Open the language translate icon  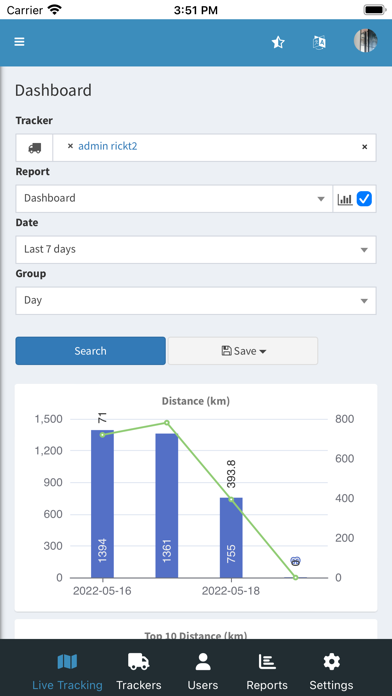(x=319, y=43)
